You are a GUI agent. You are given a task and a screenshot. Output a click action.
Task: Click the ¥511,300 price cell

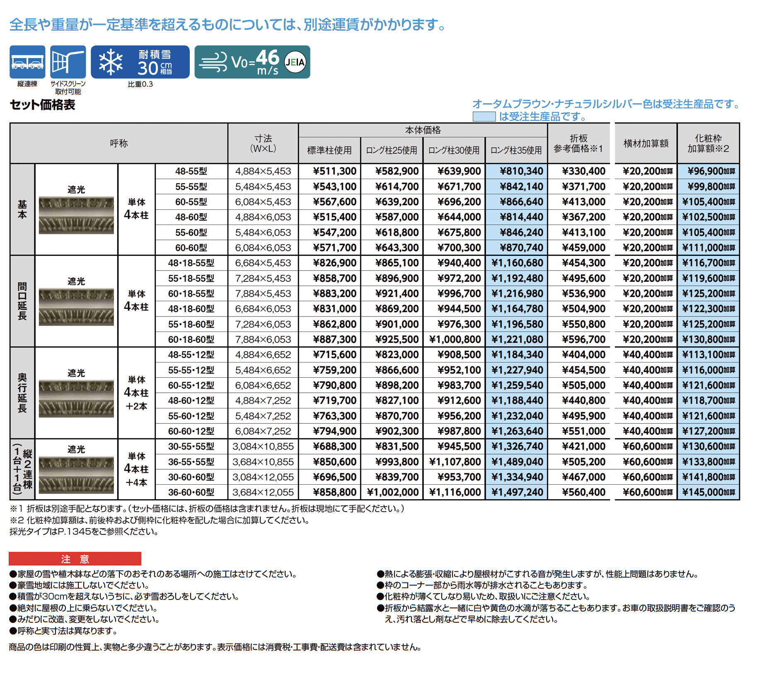point(330,171)
